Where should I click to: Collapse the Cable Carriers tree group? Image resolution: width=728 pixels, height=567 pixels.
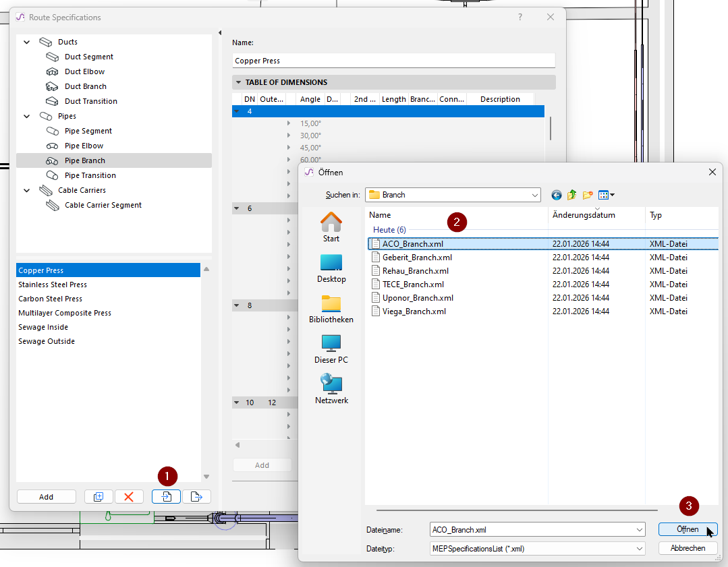(x=27, y=190)
